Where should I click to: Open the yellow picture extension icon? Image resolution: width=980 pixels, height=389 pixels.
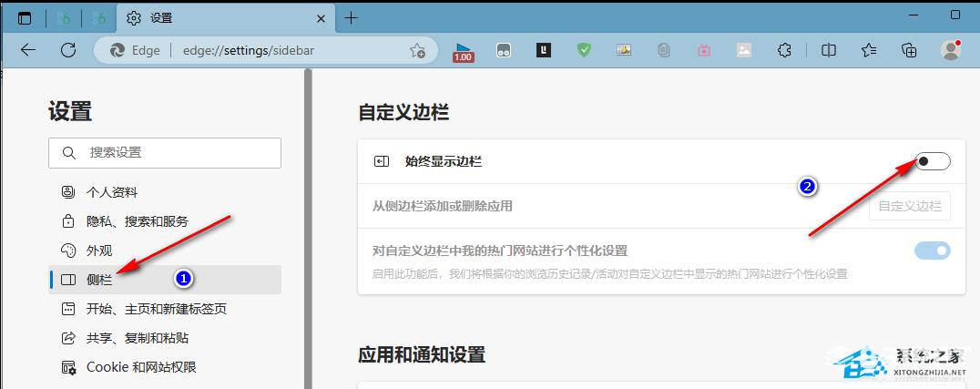coord(624,51)
